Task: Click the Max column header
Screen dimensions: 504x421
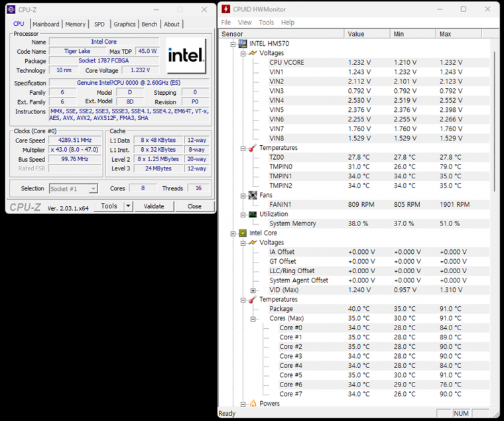Action: pos(459,34)
